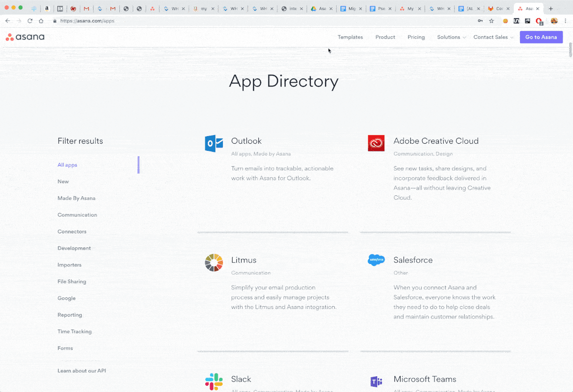The height and width of the screenshot is (392, 573).
Task: Select the All apps filter
Action: pos(67,165)
